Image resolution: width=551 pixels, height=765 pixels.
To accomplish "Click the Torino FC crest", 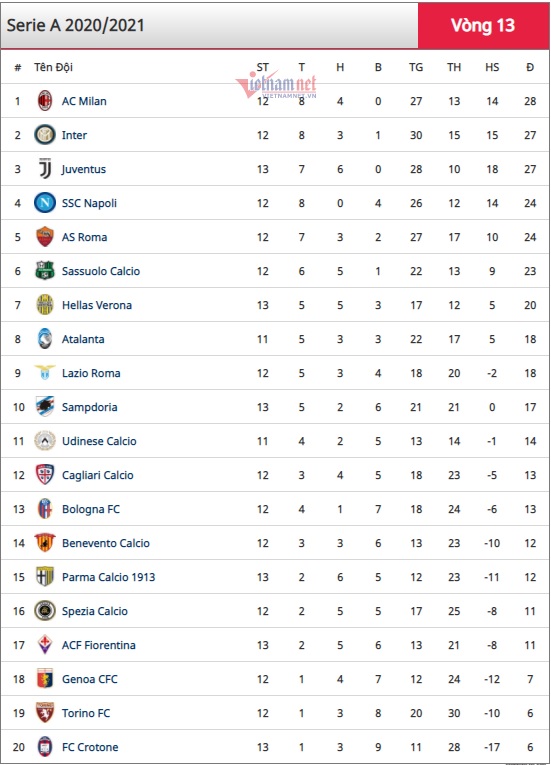I will (45, 712).
